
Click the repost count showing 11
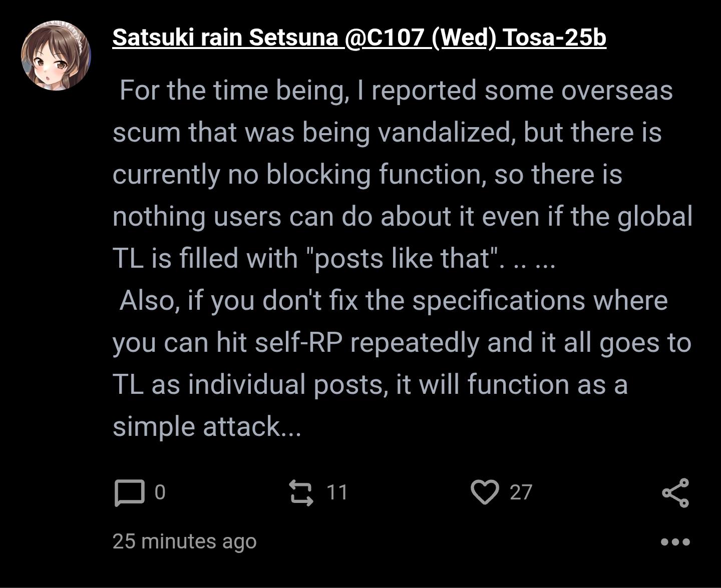coord(337,492)
